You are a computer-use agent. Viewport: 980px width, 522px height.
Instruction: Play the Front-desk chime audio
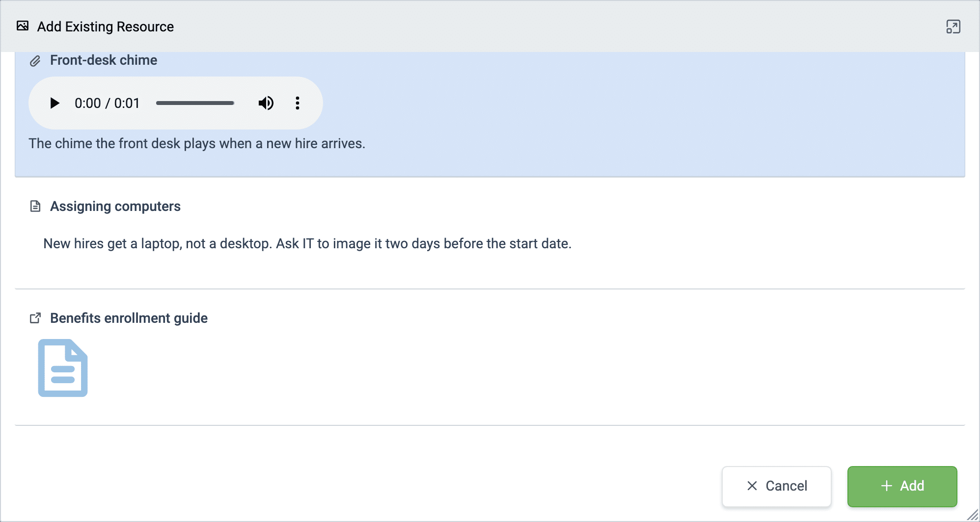point(54,103)
